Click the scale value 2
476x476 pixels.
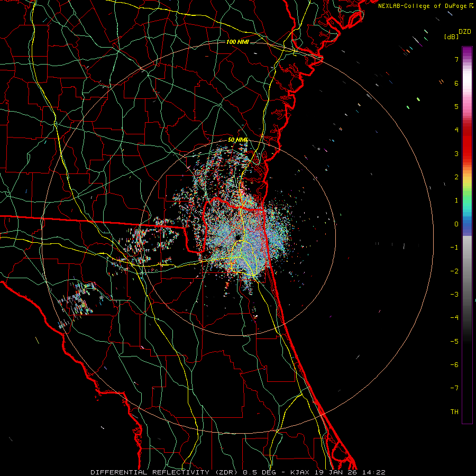pyautogui.click(x=456, y=177)
